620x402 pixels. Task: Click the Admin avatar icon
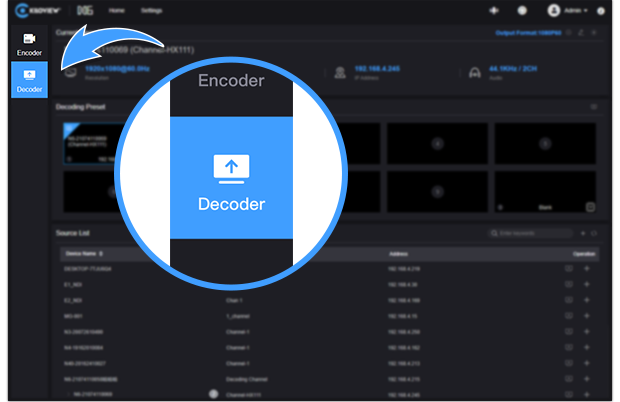click(x=554, y=11)
